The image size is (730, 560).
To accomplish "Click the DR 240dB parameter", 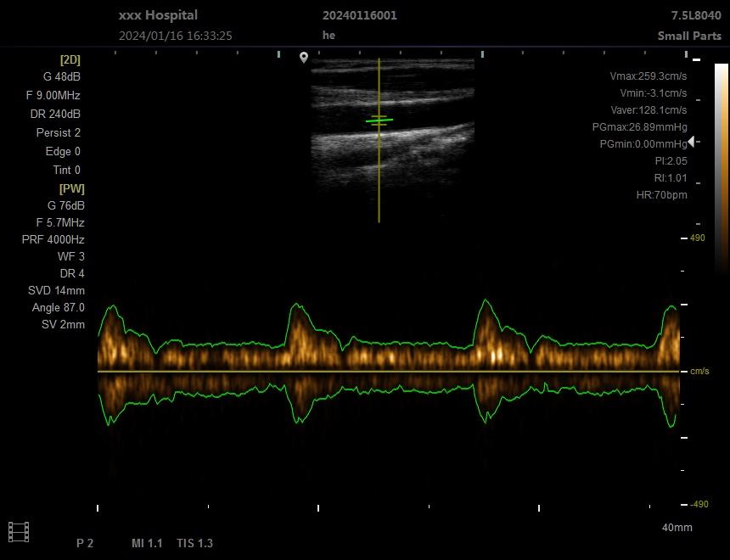I will click(x=55, y=114).
